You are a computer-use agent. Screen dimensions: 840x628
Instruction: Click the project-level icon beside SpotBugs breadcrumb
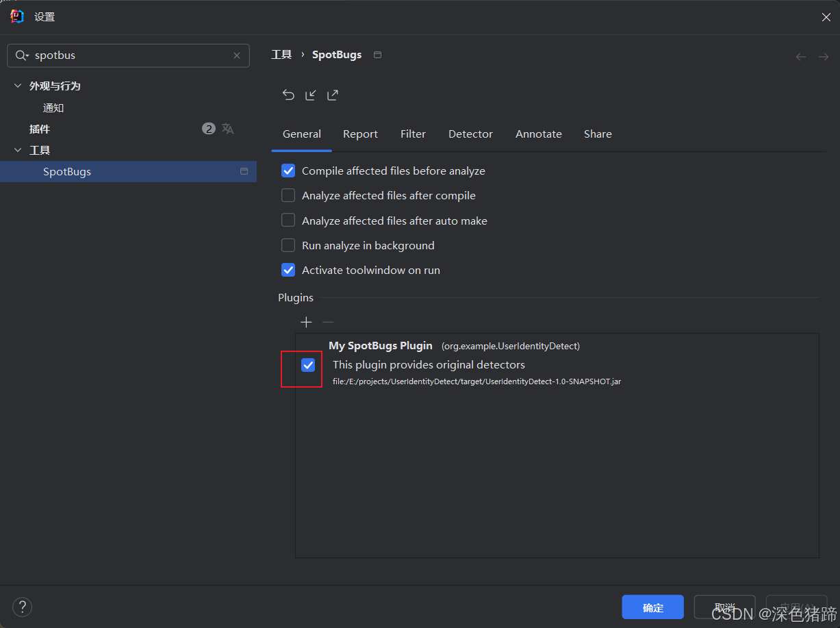(378, 55)
